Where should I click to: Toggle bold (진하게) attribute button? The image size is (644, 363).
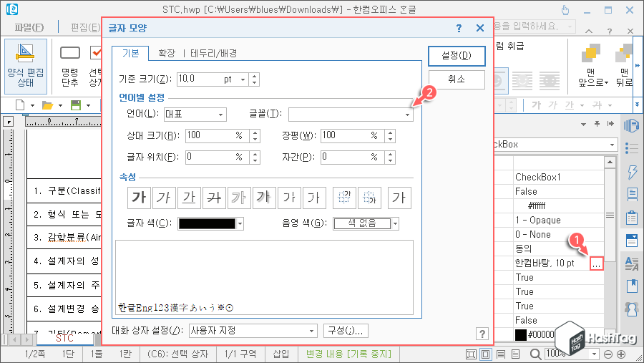click(139, 198)
